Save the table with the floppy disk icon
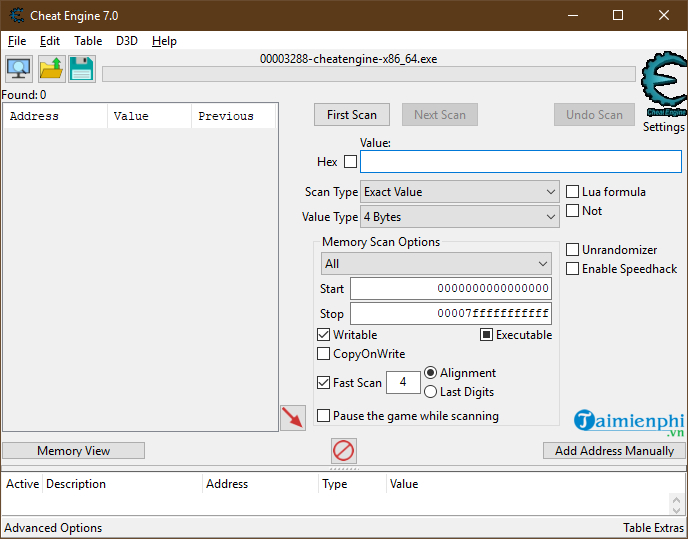Viewport: 688px width, 539px height. [x=82, y=69]
